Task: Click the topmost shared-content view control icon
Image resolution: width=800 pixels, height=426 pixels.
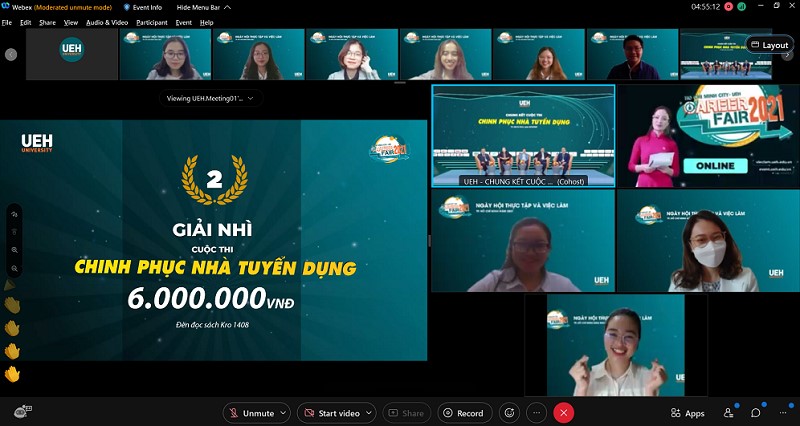Action: point(14,215)
